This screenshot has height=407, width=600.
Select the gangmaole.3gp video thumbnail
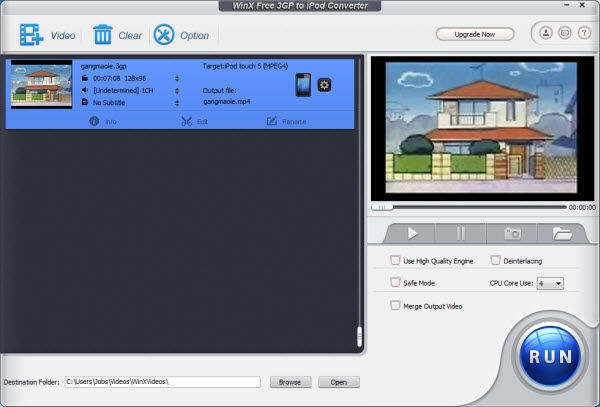point(41,84)
